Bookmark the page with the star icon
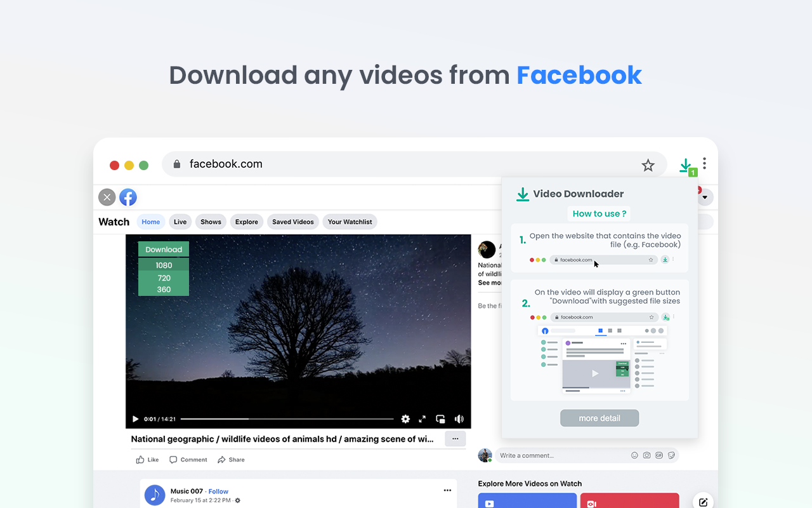Viewport: 812px width, 508px height. pyautogui.click(x=648, y=164)
